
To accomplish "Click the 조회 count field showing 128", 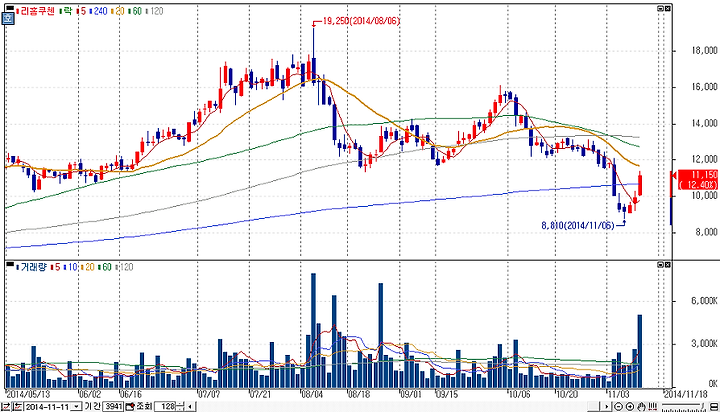I will click(165, 406).
